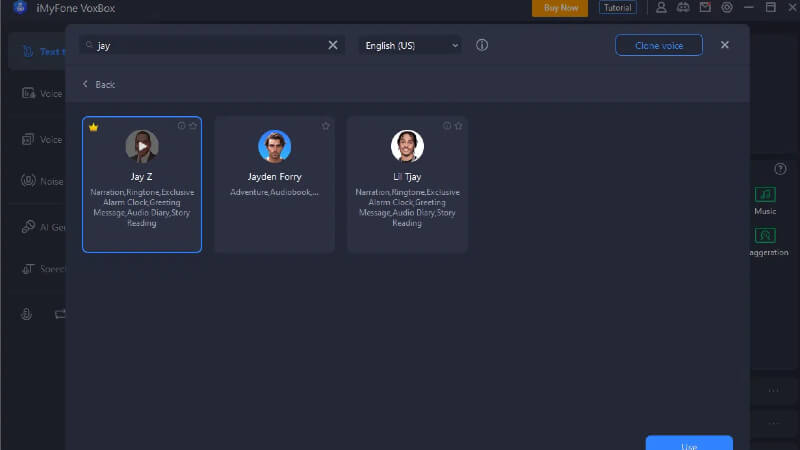This screenshot has width=800, height=450.
Task: Select the Jayden Forry avatar
Action: click(x=274, y=146)
